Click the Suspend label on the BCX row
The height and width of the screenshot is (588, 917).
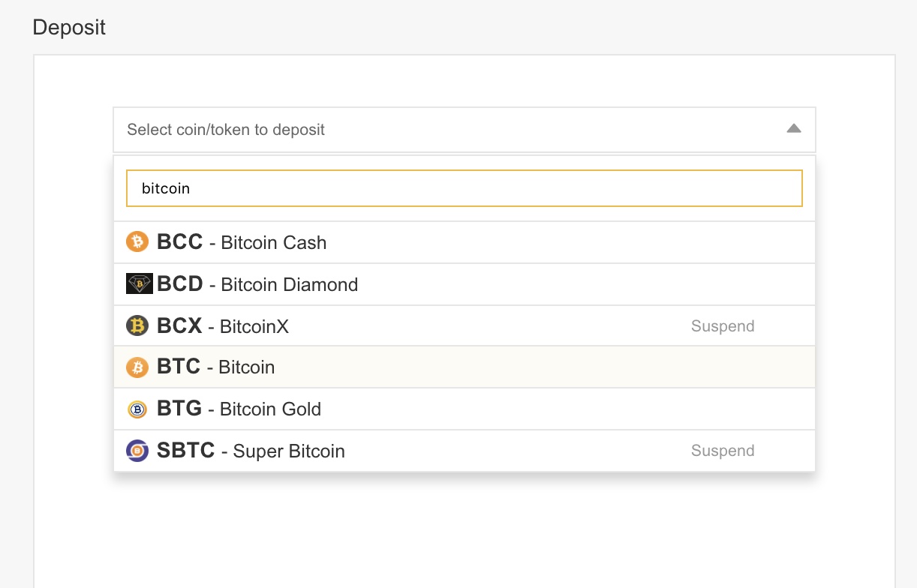tap(723, 326)
